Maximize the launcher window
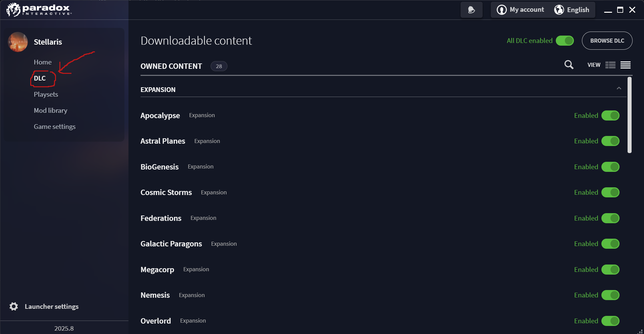644x334 pixels. click(x=620, y=10)
